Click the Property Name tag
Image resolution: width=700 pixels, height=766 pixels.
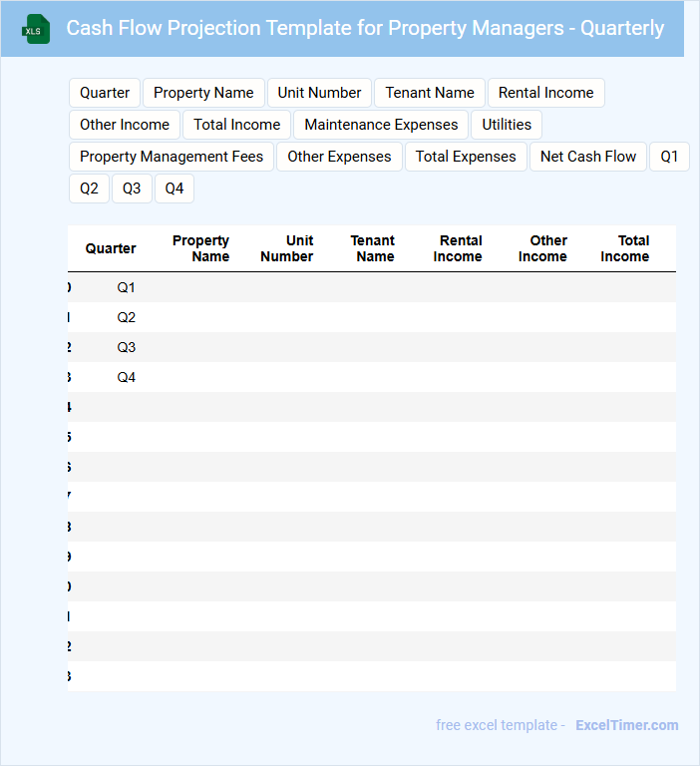pyautogui.click(x=203, y=93)
